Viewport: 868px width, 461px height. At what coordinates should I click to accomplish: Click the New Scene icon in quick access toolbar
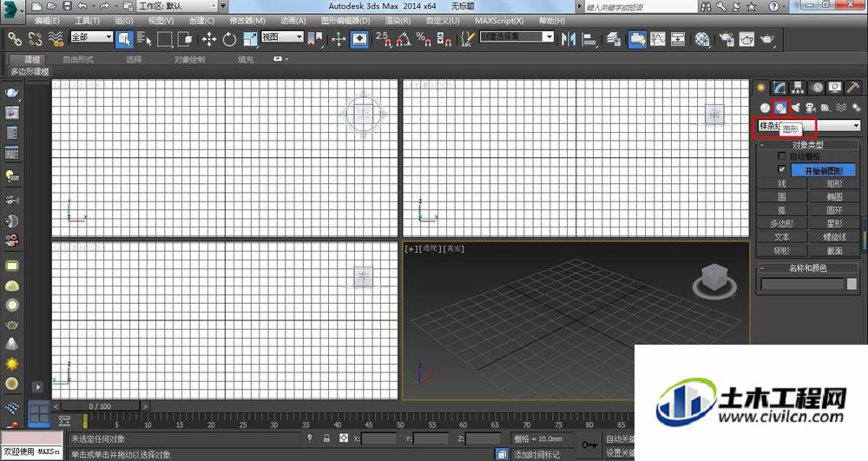click(x=36, y=7)
